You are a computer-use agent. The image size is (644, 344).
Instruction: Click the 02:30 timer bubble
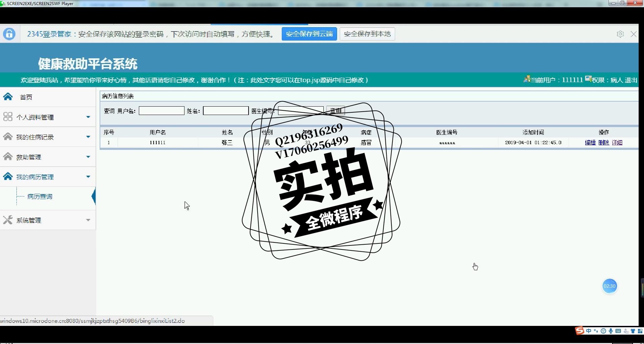(609, 286)
